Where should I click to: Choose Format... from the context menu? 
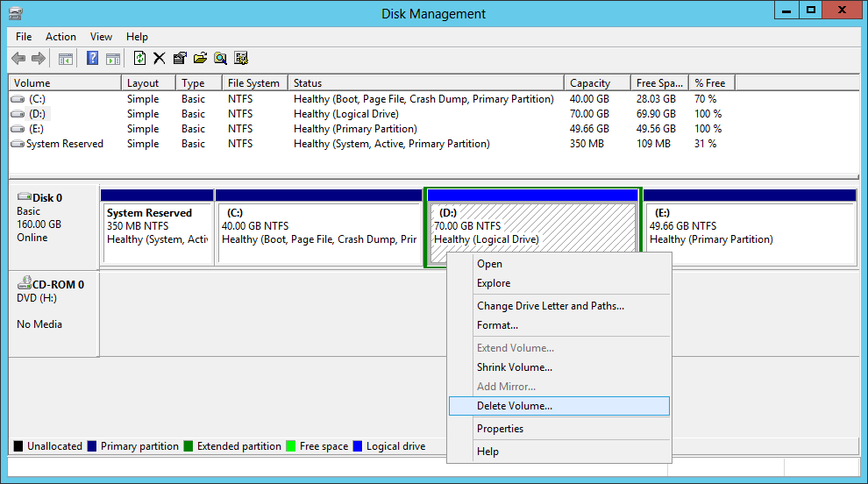[559, 325]
